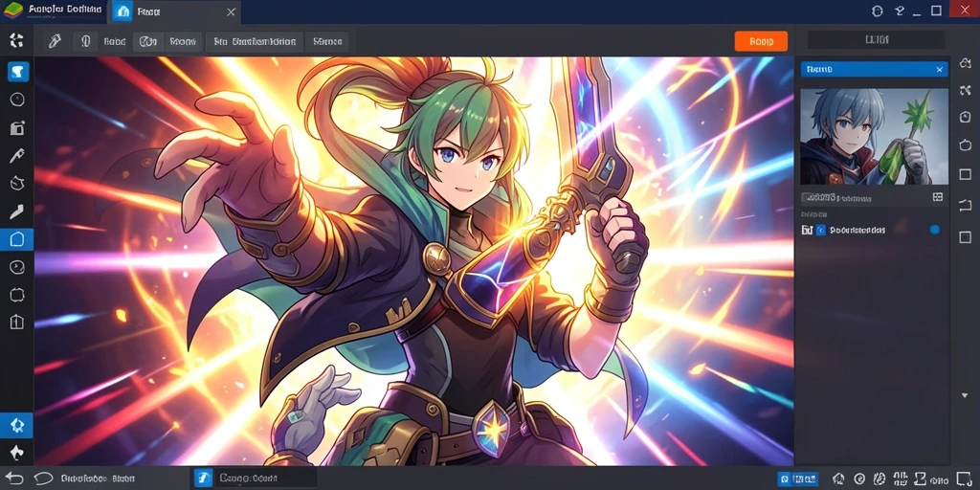Select the brush-stroke tool in the left sidebar

pyautogui.click(x=17, y=212)
